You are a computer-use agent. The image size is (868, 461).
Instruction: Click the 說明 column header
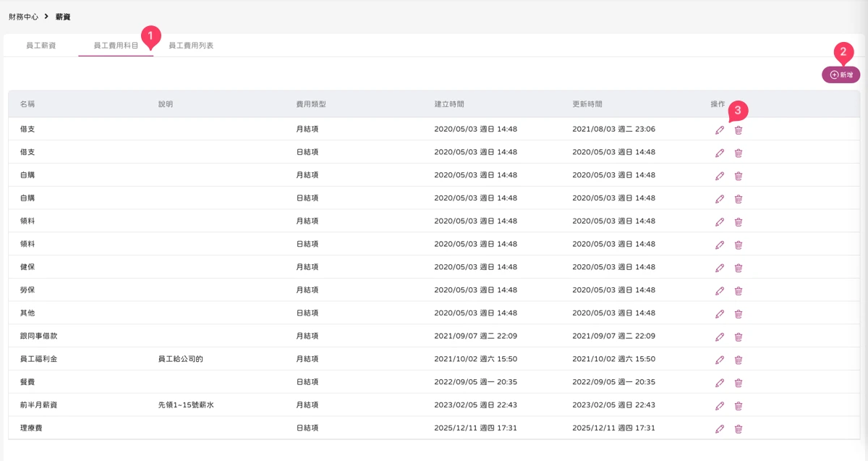click(x=166, y=104)
